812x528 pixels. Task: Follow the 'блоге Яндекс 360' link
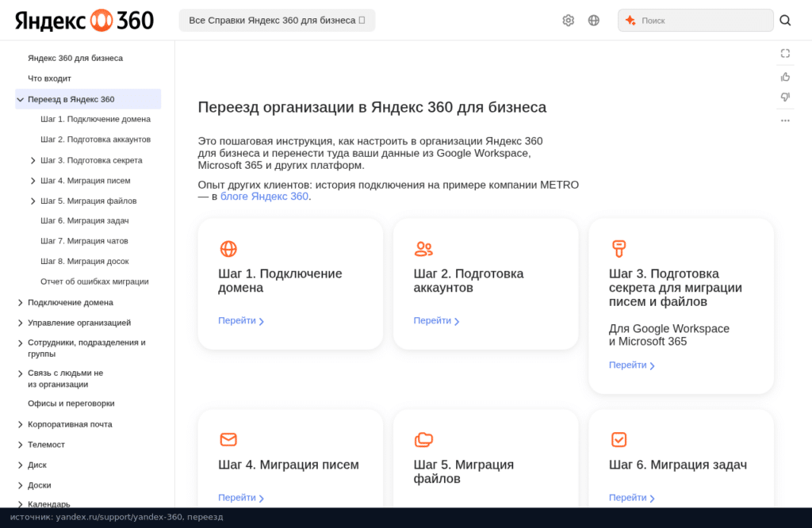coord(264,196)
